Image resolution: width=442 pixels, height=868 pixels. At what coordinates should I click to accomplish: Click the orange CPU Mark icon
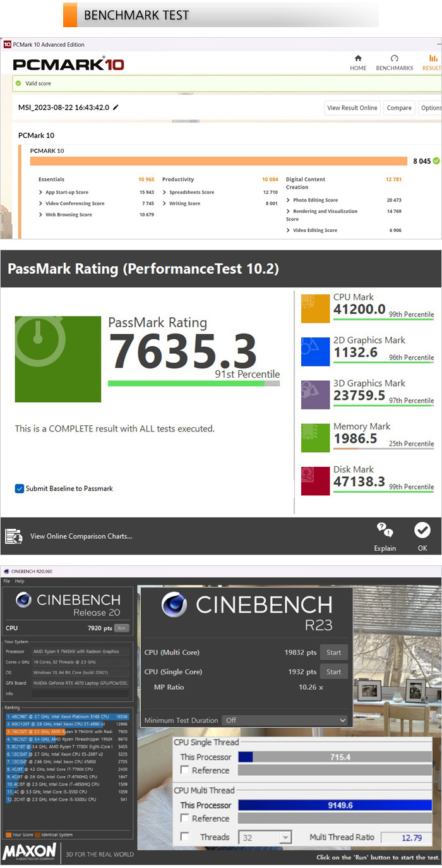[x=314, y=309]
